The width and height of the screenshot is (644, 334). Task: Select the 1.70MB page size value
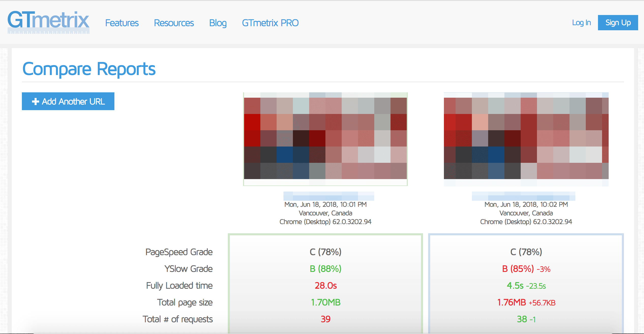pos(326,302)
